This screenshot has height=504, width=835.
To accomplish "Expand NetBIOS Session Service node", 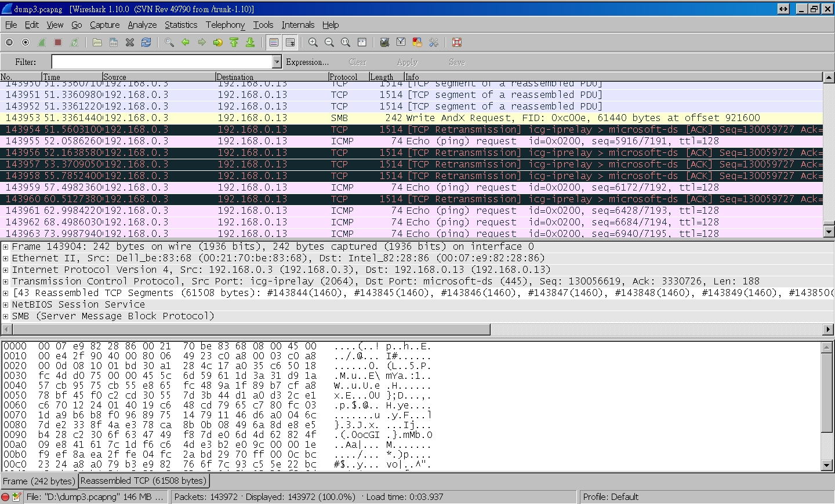I will pyautogui.click(x=5, y=305).
